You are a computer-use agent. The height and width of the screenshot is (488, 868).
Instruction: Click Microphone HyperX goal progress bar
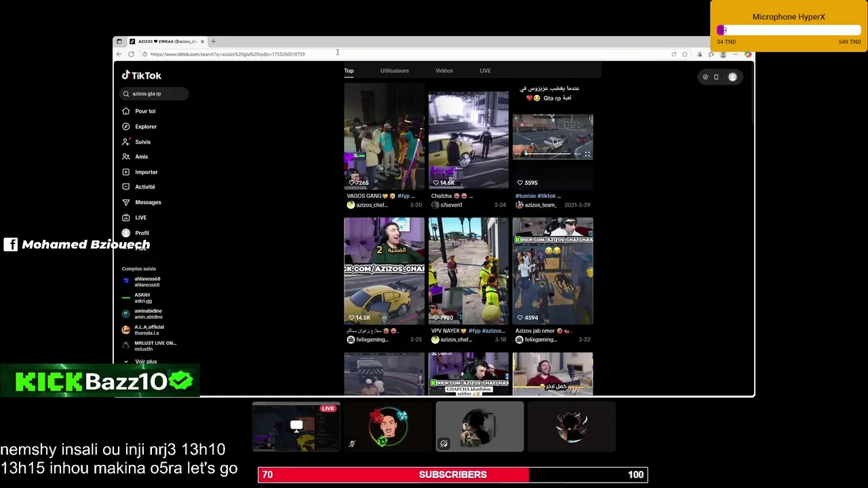click(789, 30)
